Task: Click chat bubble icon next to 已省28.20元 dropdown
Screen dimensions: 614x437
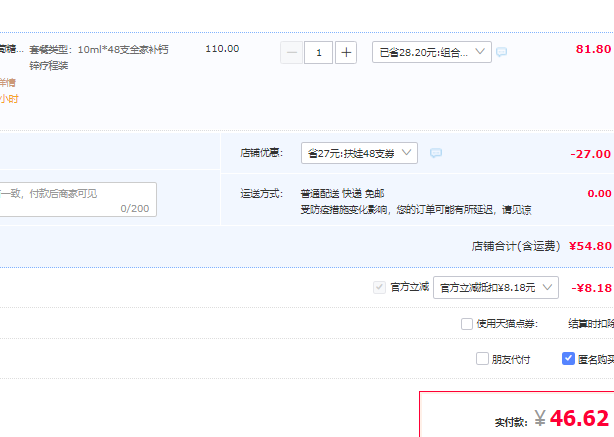Action: point(501,52)
